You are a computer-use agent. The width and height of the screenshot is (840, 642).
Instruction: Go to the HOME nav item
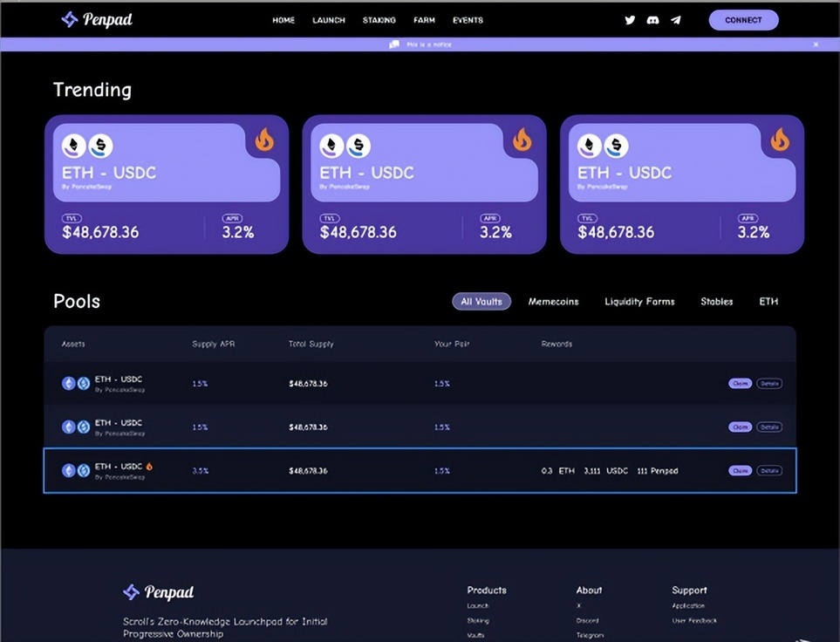click(283, 20)
